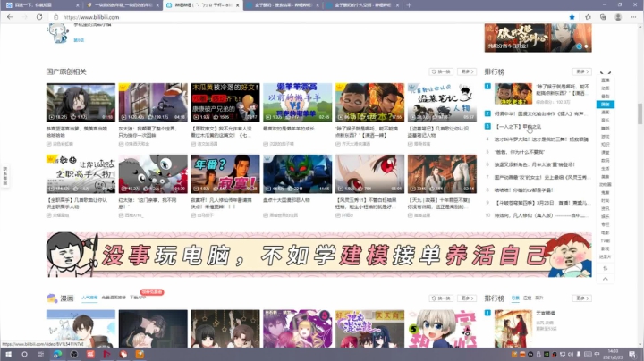The height and width of the screenshot is (361, 644).
Task: Click 更多 beside the top 排行榜 heading
Action: 582,71
